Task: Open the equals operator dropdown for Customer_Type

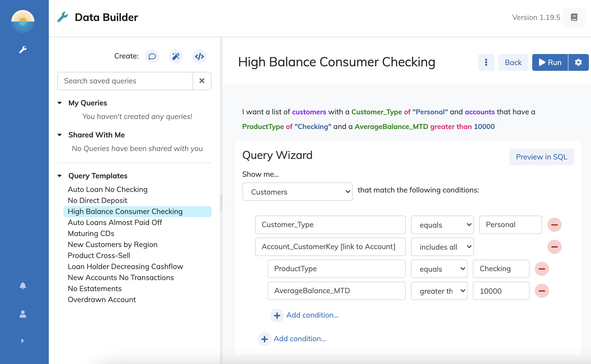Action: [x=442, y=225]
